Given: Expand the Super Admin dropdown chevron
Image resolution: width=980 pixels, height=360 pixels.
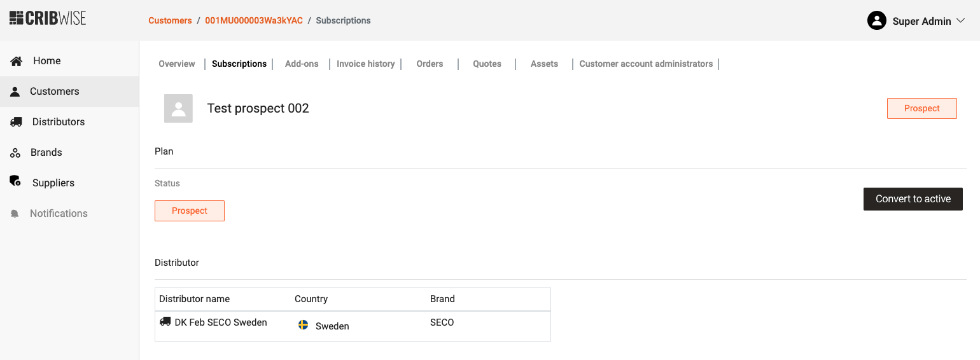Looking at the screenshot, I should [961, 21].
